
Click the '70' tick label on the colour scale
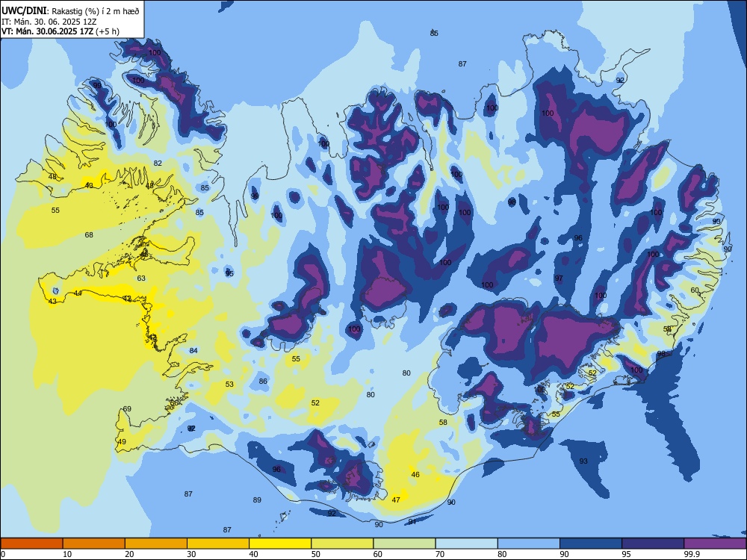point(440,554)
